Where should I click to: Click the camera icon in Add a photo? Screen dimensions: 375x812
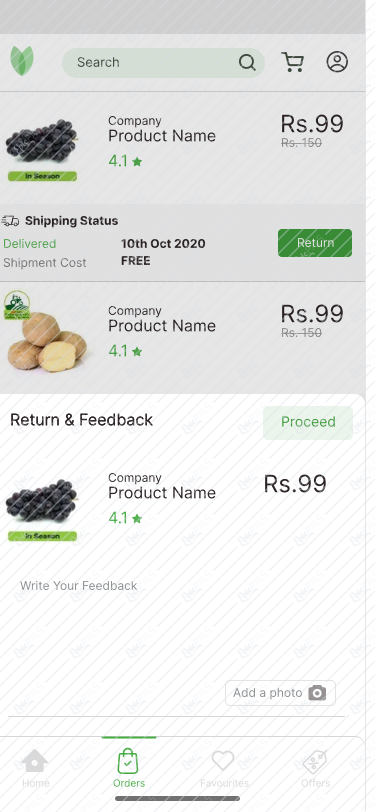coord(318,693)
